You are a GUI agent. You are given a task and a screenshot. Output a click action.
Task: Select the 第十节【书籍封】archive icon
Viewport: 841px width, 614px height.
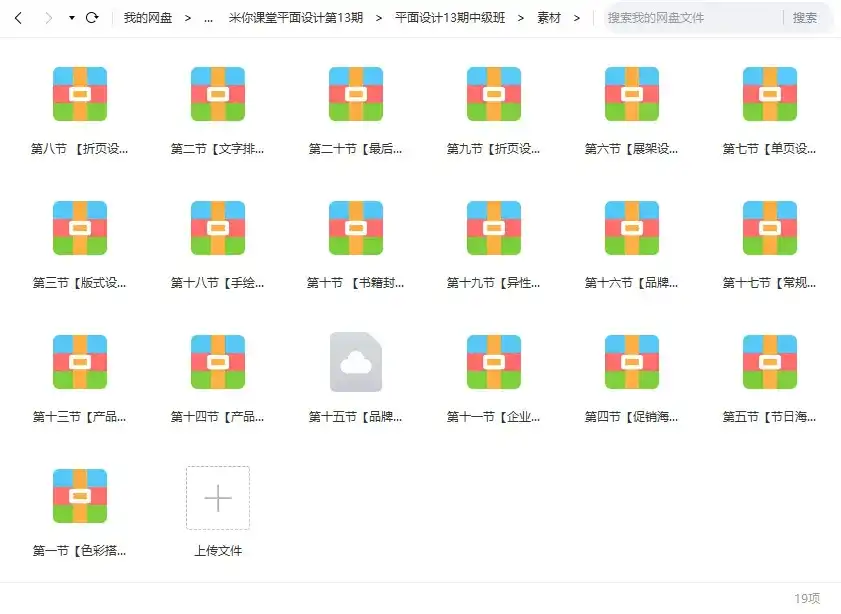click(355, 228)
